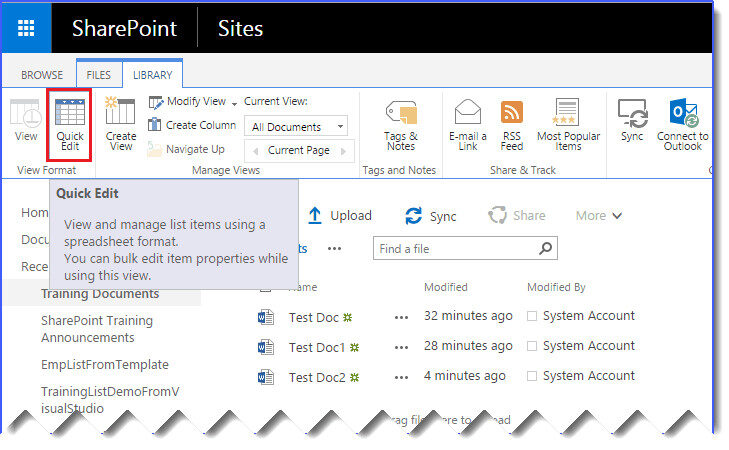This screenshot has width=729, height=450.
Task: Toggle presence checkbox in Test Doc row
Action: click(x=532, y=316)
